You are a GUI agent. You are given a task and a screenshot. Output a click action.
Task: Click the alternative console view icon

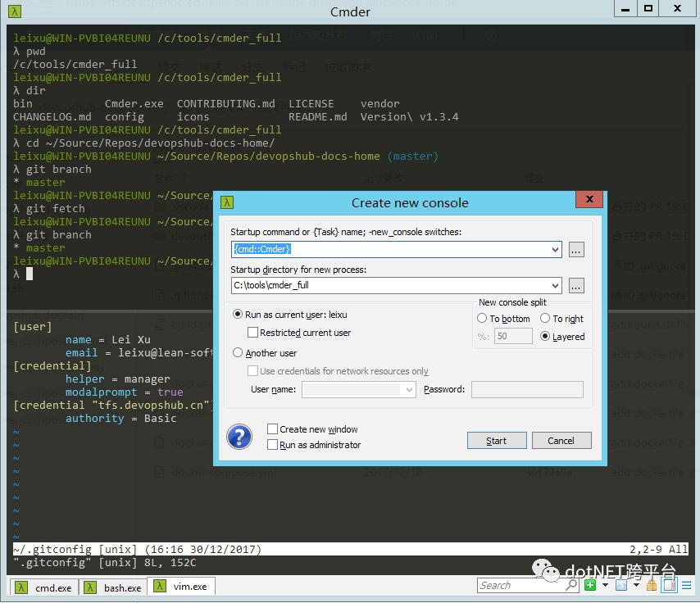coord(669,585)
